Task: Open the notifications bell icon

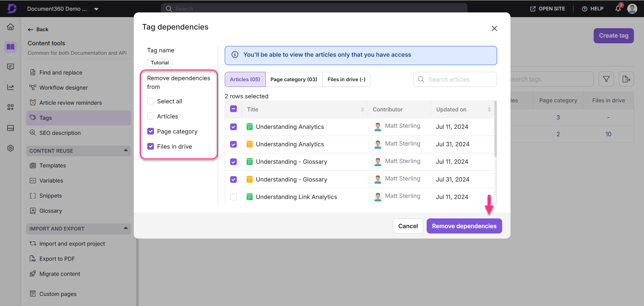Action: (618, 9)
